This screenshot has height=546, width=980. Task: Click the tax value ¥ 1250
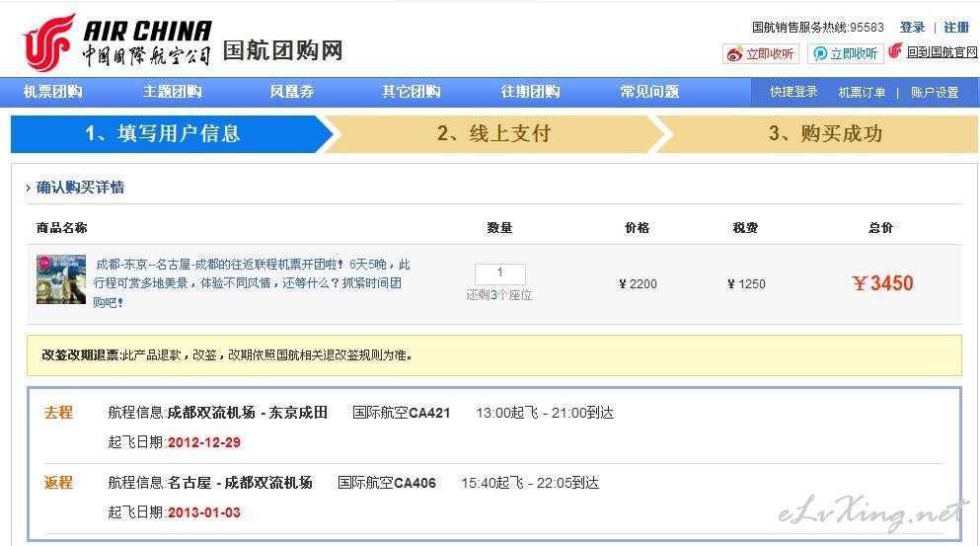coord(746,284)
